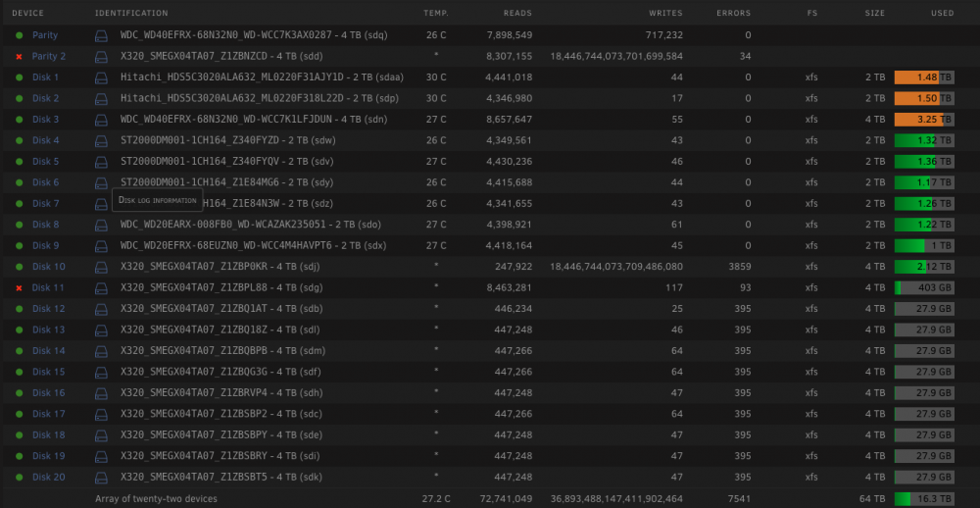Click the Writes column header
The width and height of the screenshot is (980, 508).
click(x=665, y=13)
